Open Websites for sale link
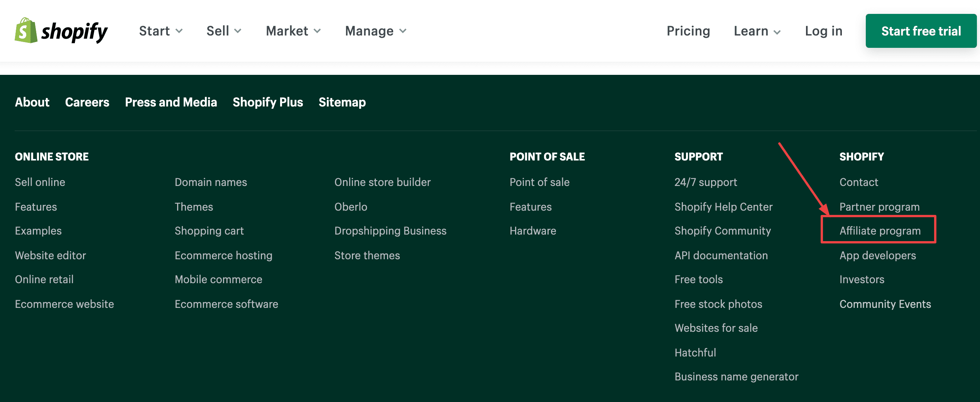The image size is (980, 402). [x=716, y=328]
